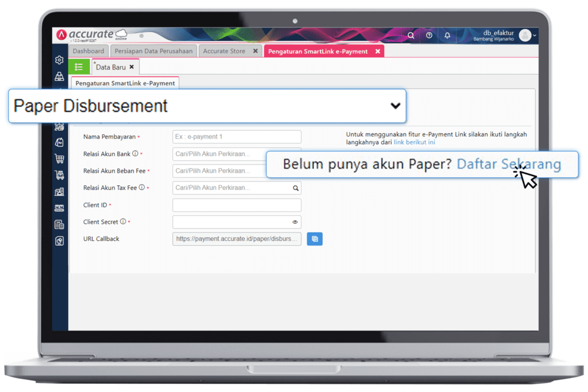Click the "Relasi Akun Beban Fee" label
The width and height of the screenshot is (588, 392).
click(x=114, y=171)
